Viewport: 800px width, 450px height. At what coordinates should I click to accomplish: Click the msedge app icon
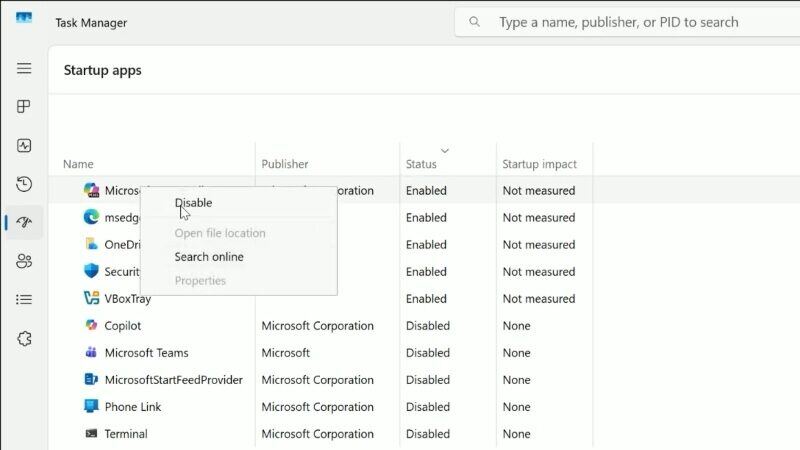click(91, 217)
